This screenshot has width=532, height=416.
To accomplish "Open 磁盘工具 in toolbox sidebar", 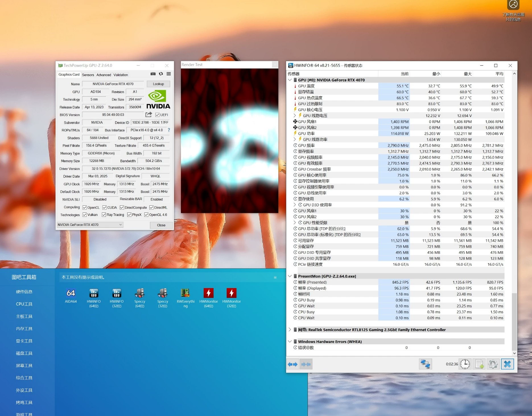I will [24, 353].
